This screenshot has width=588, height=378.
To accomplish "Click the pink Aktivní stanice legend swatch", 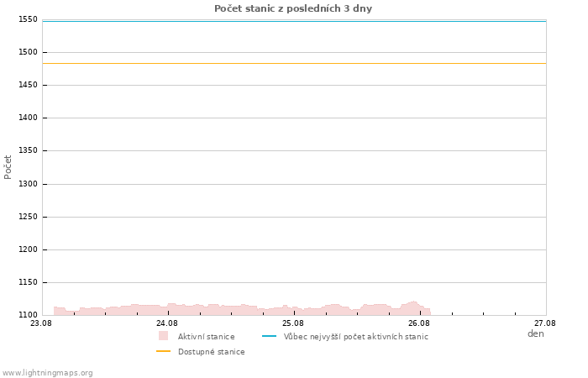I will (x=163, y=336).
